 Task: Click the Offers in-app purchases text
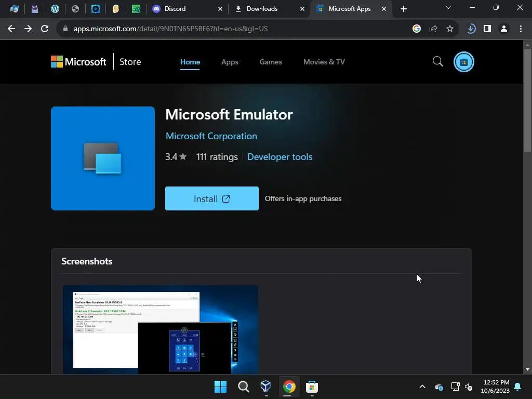(303, 198)
